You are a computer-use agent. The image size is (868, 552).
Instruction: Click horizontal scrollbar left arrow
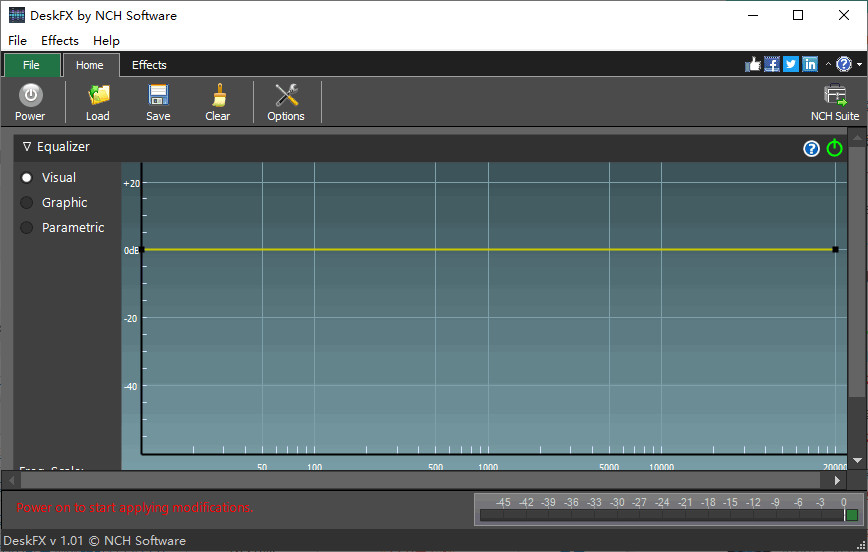pyautogui.click(x=11, y=480)
